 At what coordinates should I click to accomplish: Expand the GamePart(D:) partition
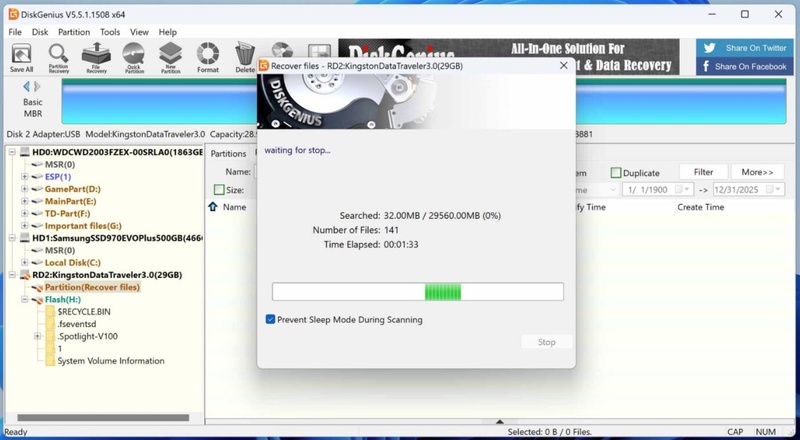click(x=24, y=189)
